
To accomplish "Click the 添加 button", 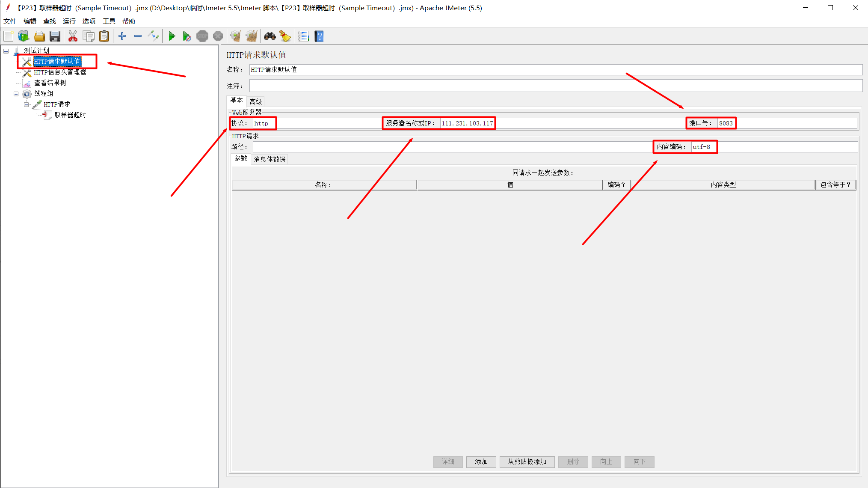I will [x=481, y=462].
